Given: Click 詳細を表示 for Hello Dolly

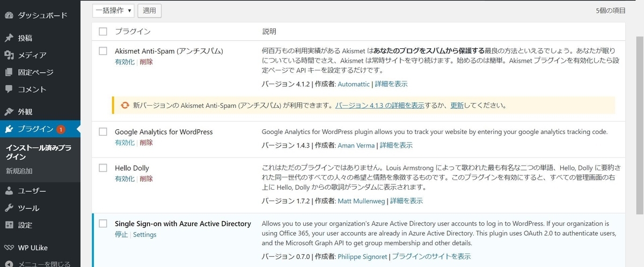Looking at the screenshot, I should 407,201.
